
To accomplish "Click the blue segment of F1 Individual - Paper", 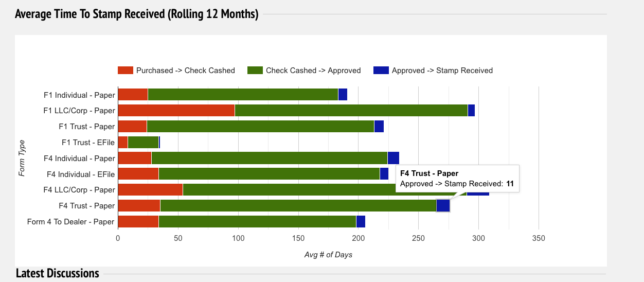I will tap(343, 95).
